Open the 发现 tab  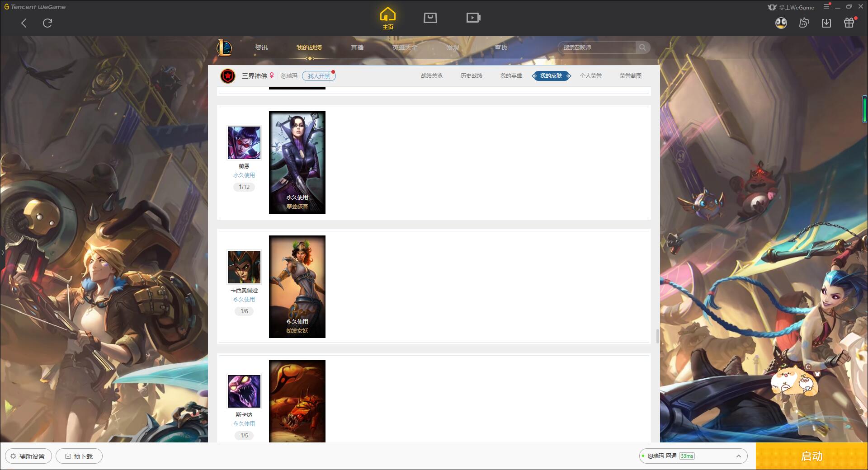pyautogui.click(x=453, y=47)
